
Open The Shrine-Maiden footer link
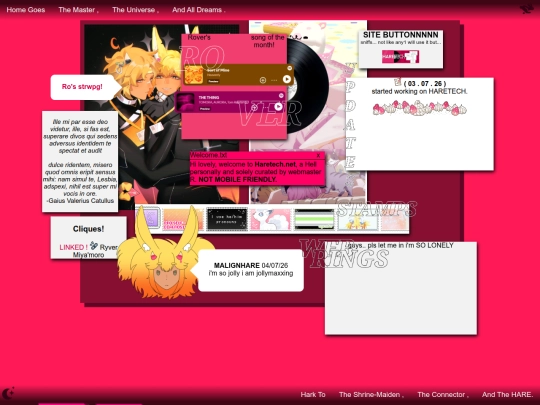tap(371, 394)
